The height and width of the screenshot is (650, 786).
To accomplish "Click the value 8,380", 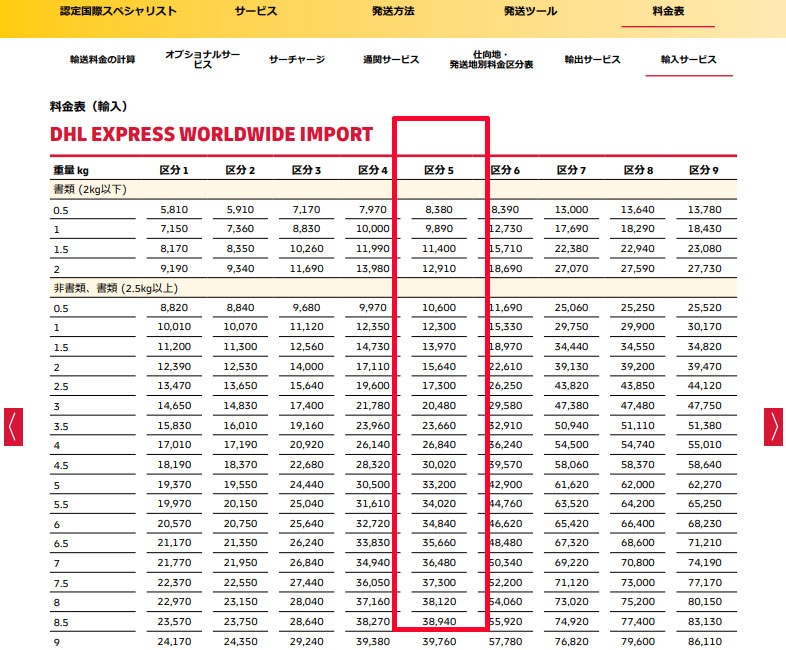I will point(439,209).
